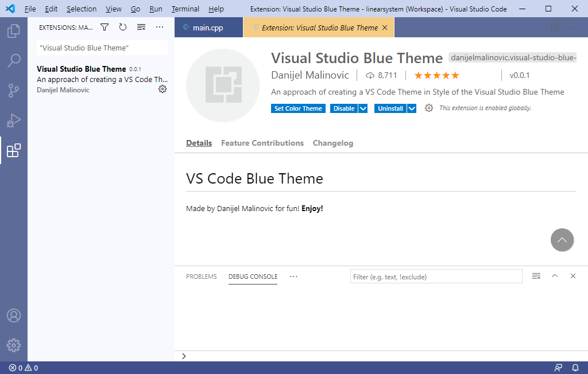
Task: Click the debug console filter field
Action: coord(436,276)
